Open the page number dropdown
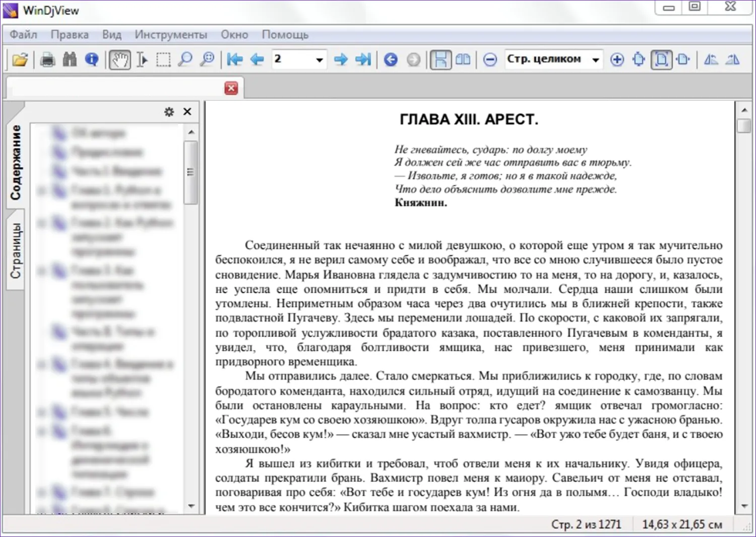The height and width of the screenshot is (537, 756). tap(320, 60)
